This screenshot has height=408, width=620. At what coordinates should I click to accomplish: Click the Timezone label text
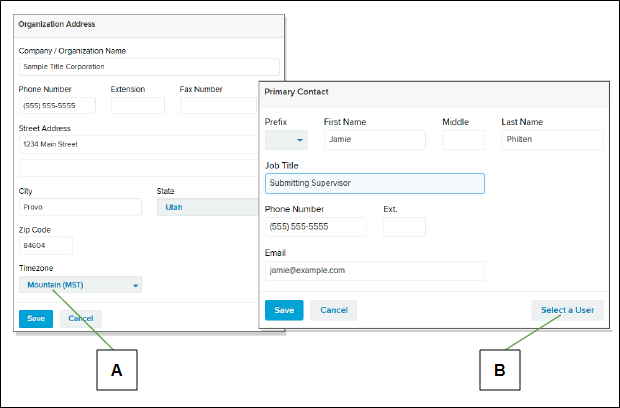[36, 268]
